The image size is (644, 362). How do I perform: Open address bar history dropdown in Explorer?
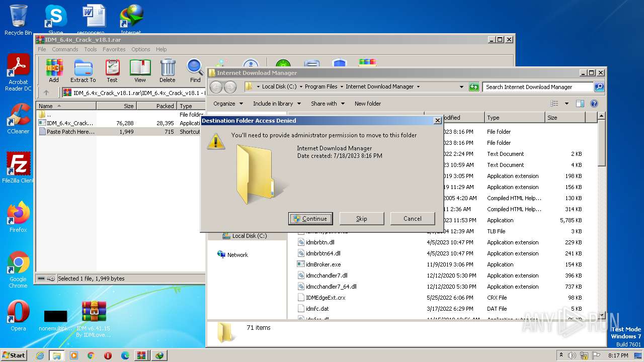tap(461, 87)
